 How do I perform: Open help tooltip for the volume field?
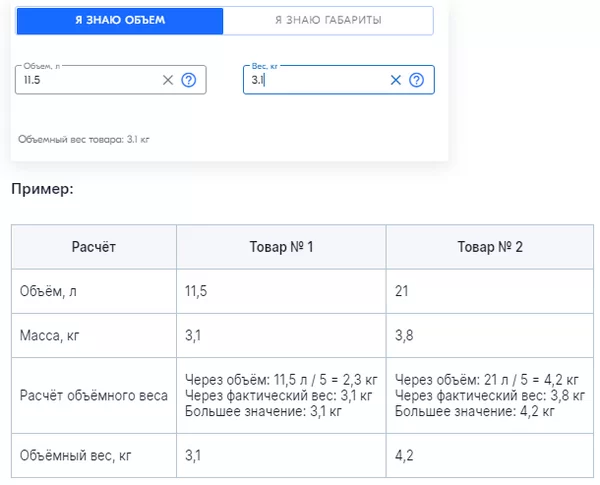[188, 80]
